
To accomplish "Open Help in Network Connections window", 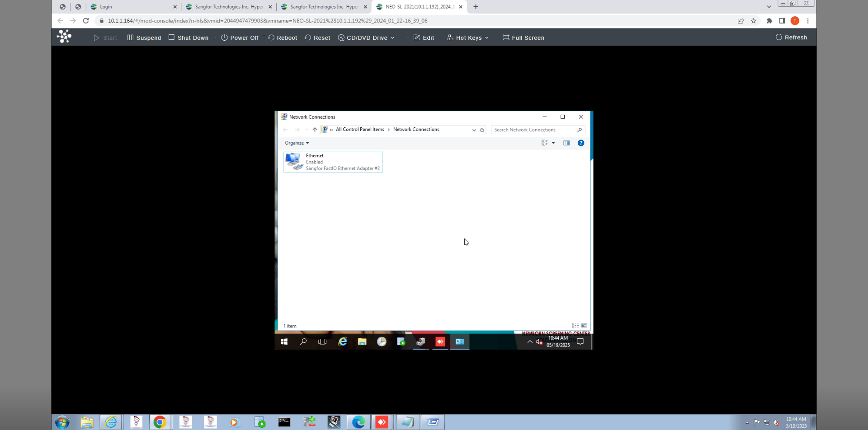I will click(x=581, y=143).
